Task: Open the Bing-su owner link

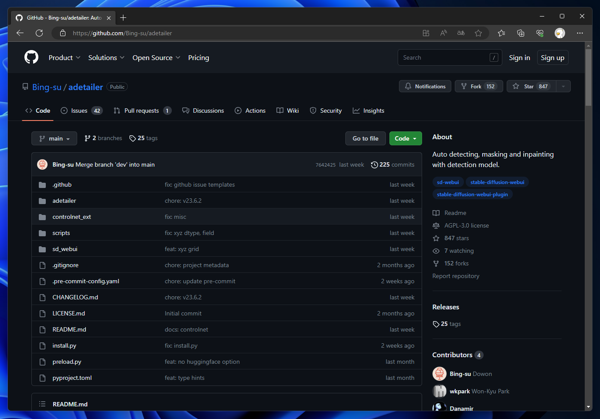Action: tap(47, 87)
